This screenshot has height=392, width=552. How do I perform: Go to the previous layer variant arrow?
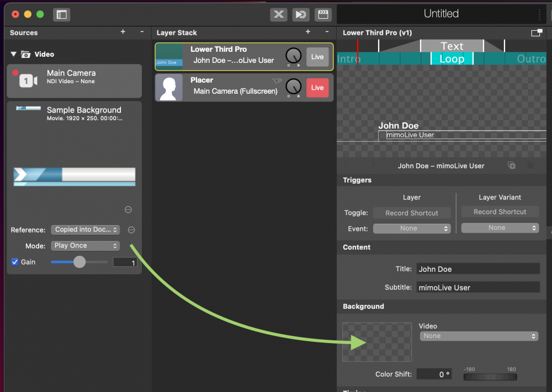(x=346, y=165)
